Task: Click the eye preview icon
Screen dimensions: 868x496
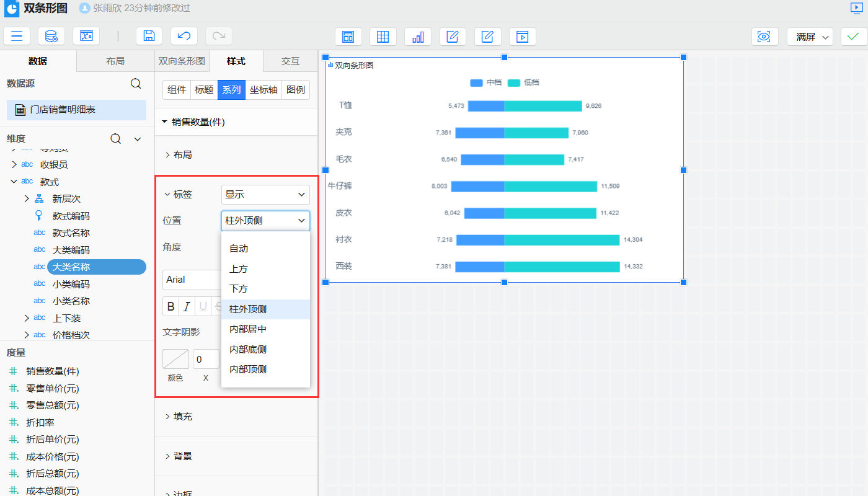Action: coord(764,37)
